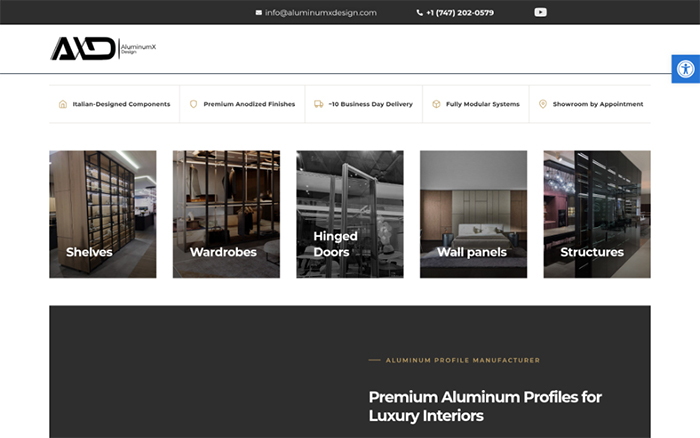Viewport: 700px width, 438px height.
Task: Click the delivery truck icon
Action: point(318,104)
